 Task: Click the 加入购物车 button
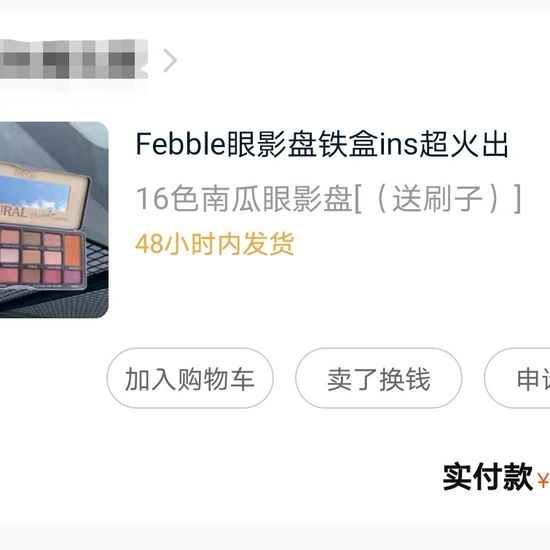click(x=190, y=378)
